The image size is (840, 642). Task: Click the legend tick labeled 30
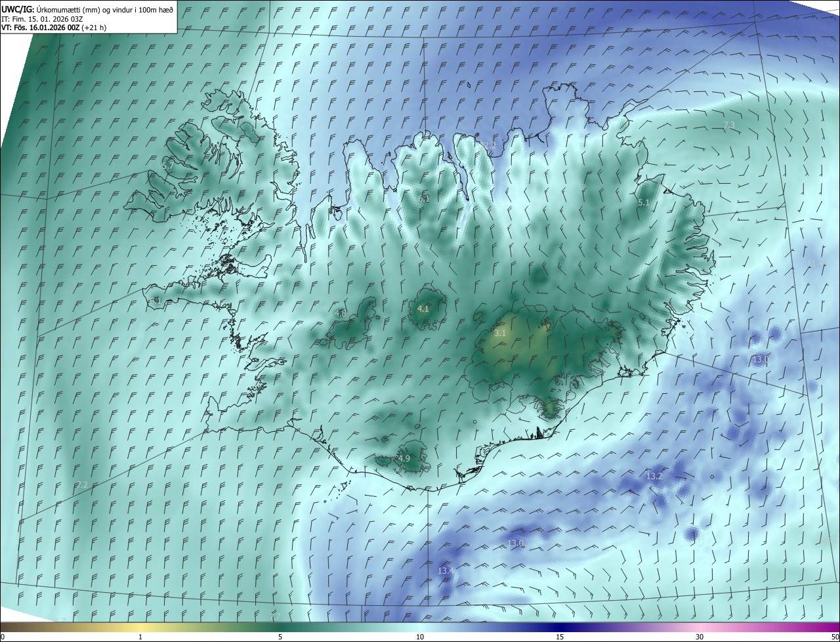point(700,637)
